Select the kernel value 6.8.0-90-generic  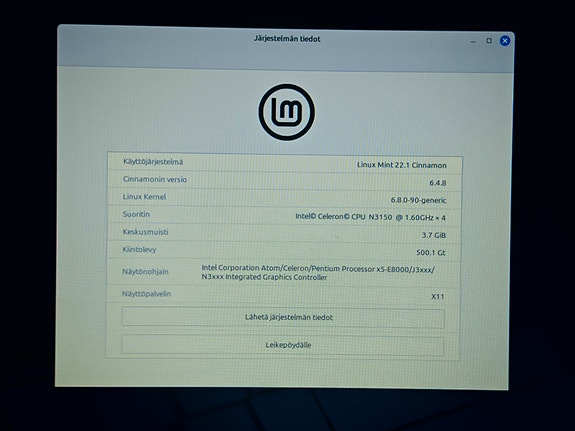(418, 200)
